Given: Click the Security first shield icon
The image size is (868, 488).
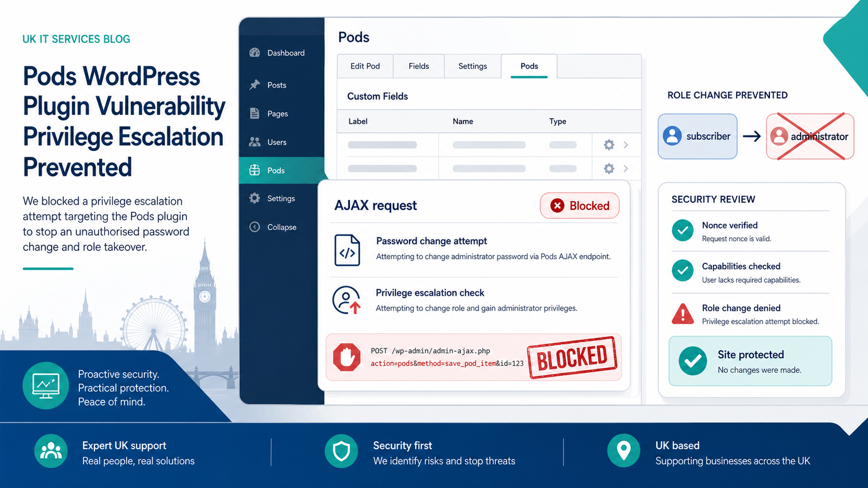Looking at the screenshot, I should 341,451.
